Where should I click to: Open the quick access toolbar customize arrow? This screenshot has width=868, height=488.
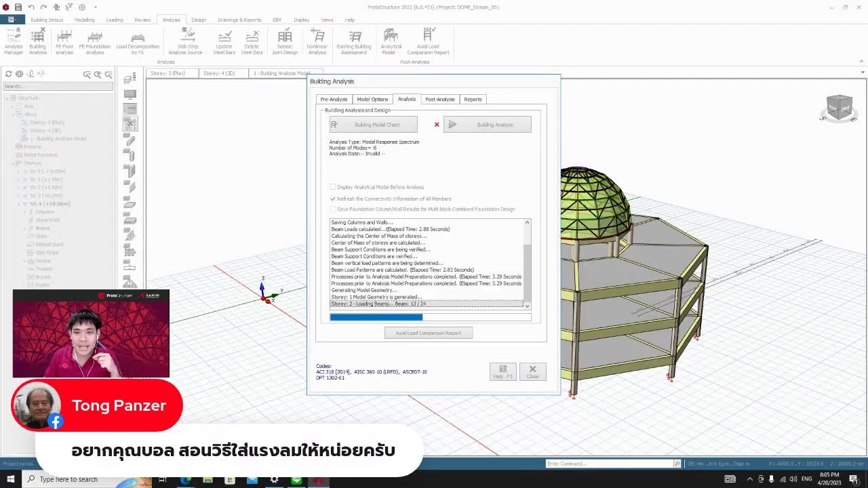(96, 7)
